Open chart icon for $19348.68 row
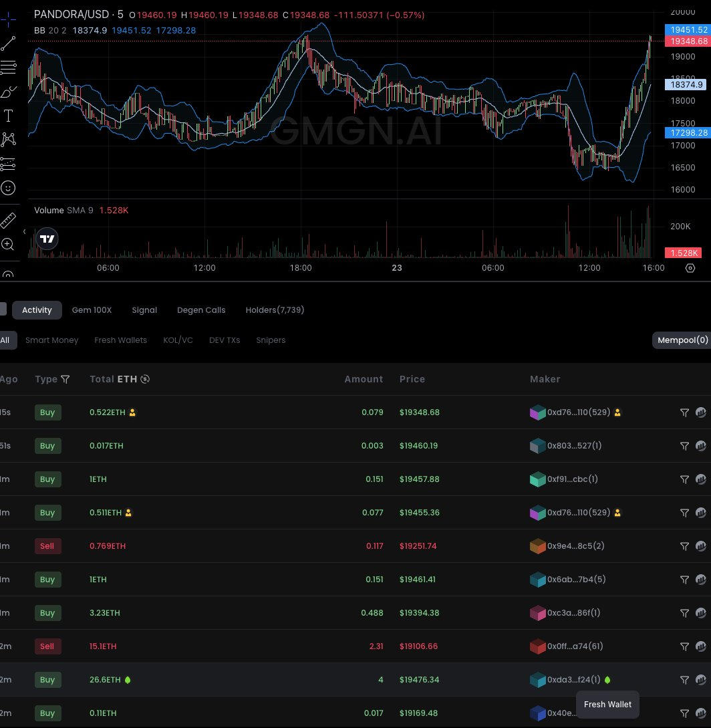The height and width of the screenshot is (728, 711). [x=701, y=412]
